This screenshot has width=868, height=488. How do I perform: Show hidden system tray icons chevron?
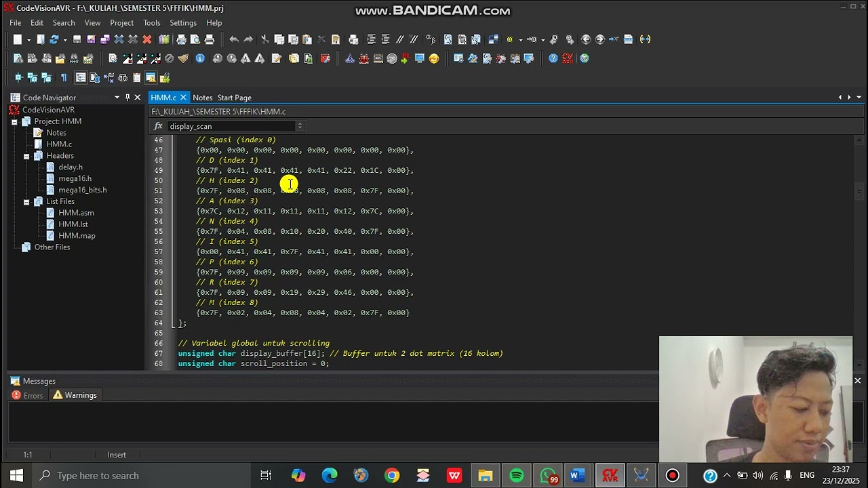(x=727, y=476)
